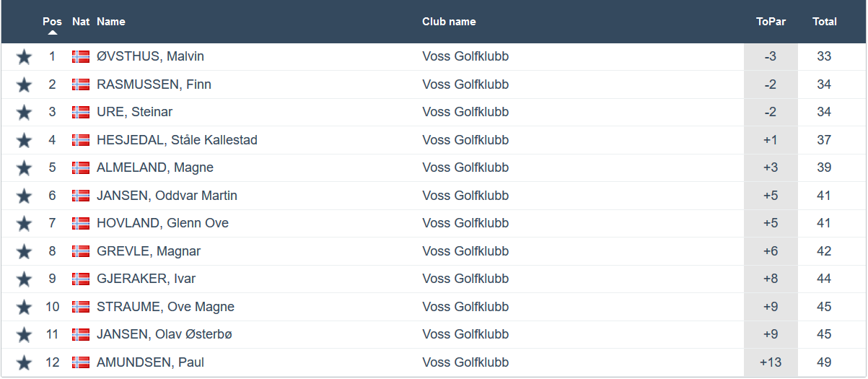
Task: Click the -3 ToPar score for ØVSTHUS
Action: [771, 56]
